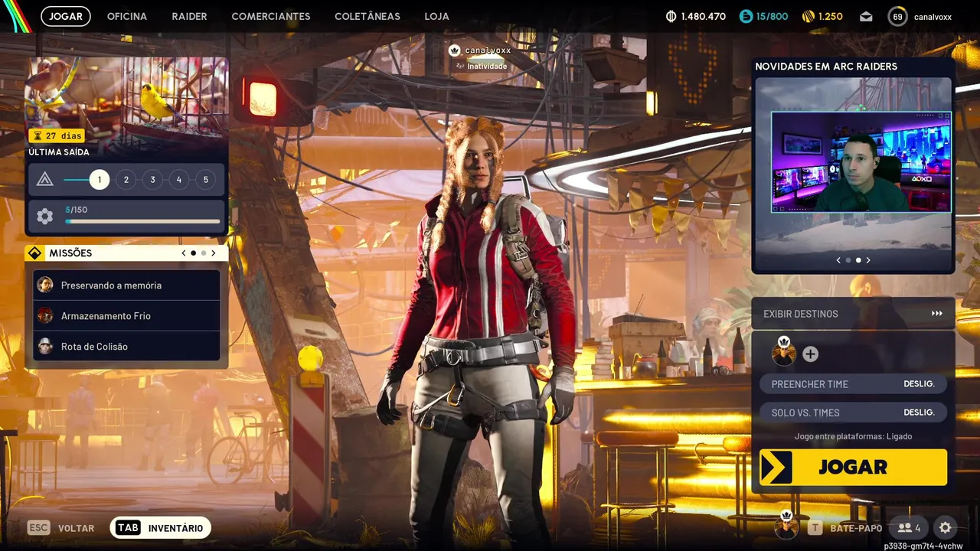Open the Rota de Colisão mission
This screenshot has height=551, width=980.
pyautogui.click(x=126, y=346)
